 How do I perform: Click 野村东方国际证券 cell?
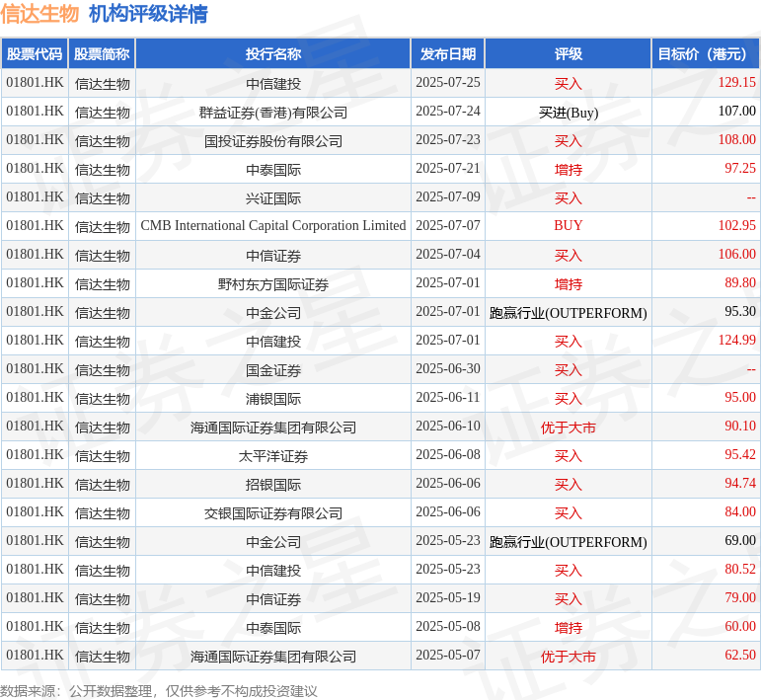pyautogui.click(x=273, y=284)
